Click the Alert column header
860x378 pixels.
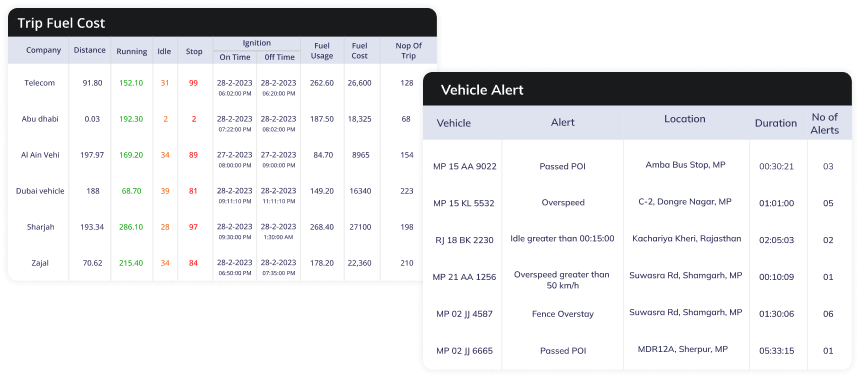pyautogui.click(x=562, y=123)
